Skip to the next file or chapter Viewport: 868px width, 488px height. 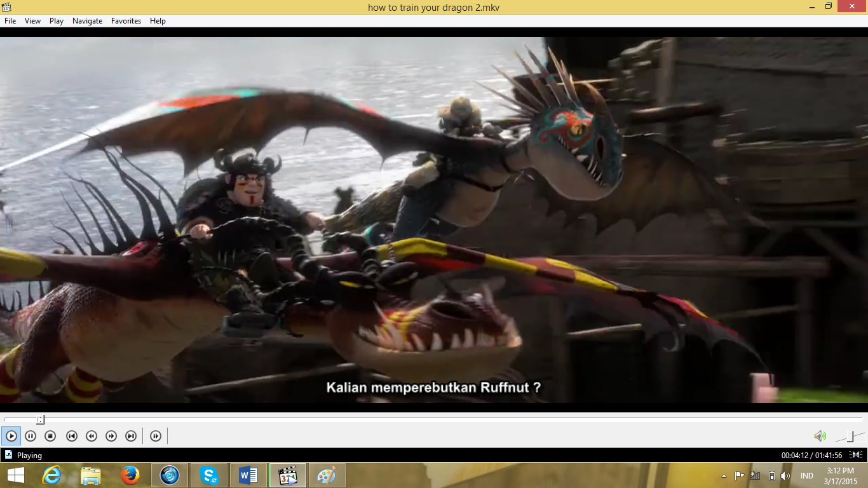(131, 436)
